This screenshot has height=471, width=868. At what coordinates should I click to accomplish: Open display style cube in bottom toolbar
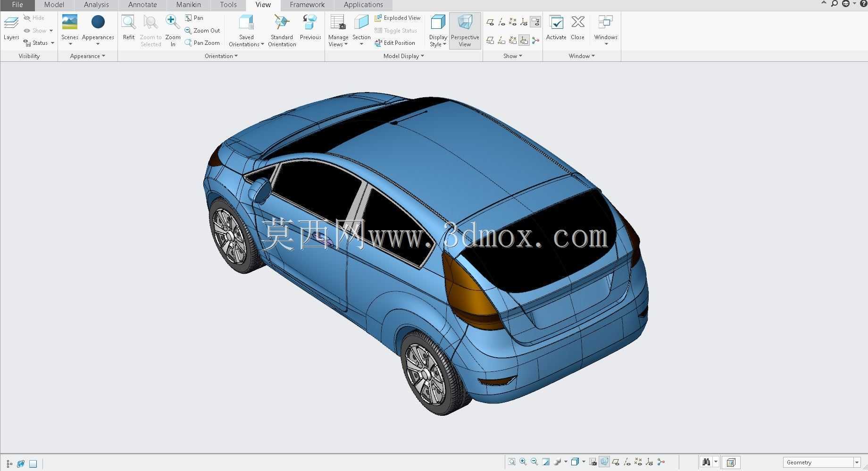tap(577, 462)
